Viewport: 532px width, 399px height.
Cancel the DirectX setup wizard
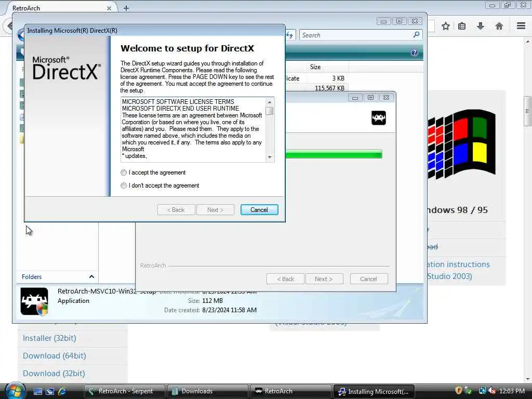coord(259,210)
